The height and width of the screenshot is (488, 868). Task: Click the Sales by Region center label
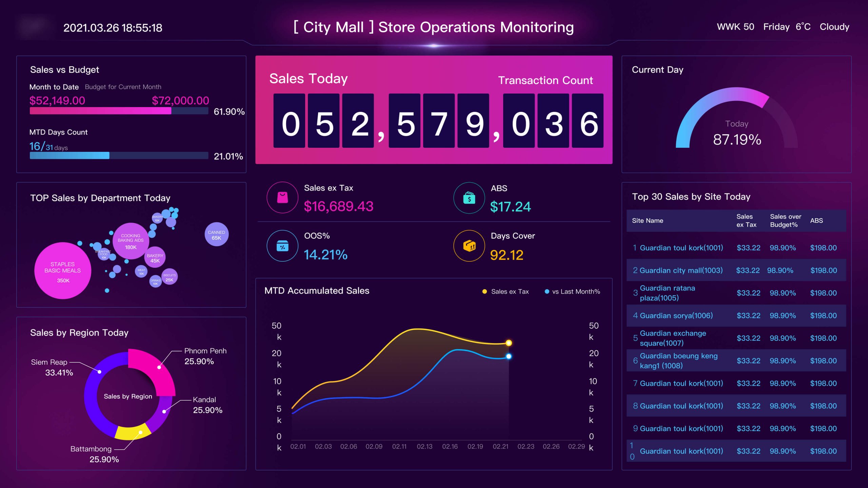click(x=128, y=396)
